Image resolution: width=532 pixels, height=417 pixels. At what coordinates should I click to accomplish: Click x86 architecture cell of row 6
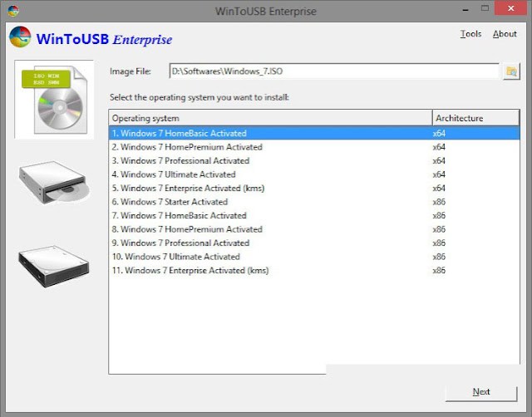[439, 202]
